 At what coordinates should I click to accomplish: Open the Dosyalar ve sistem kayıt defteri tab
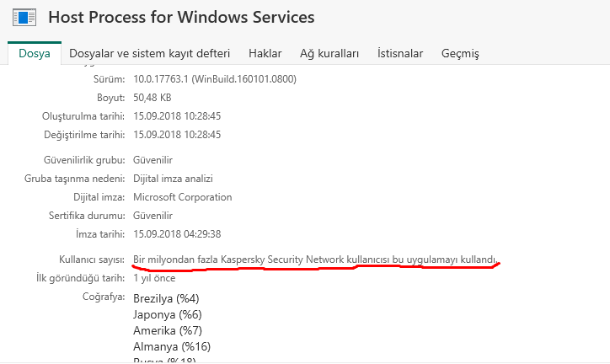tap(149, 54)
